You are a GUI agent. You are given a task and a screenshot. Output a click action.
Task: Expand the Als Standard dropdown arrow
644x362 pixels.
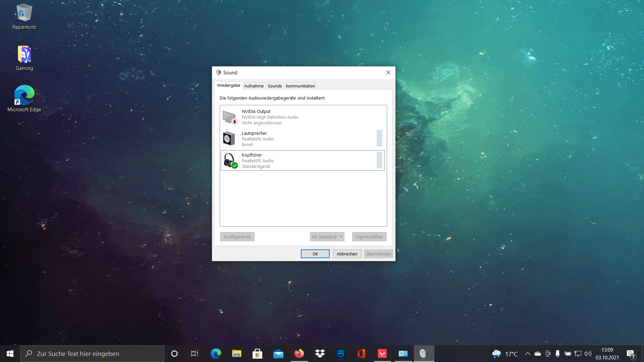pos(341,237)
